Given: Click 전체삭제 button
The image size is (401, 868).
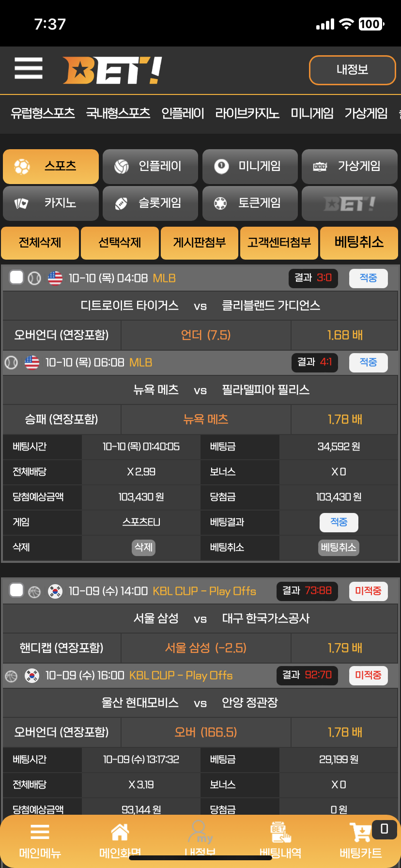Looking at the screenshot, I should (40, 243).
